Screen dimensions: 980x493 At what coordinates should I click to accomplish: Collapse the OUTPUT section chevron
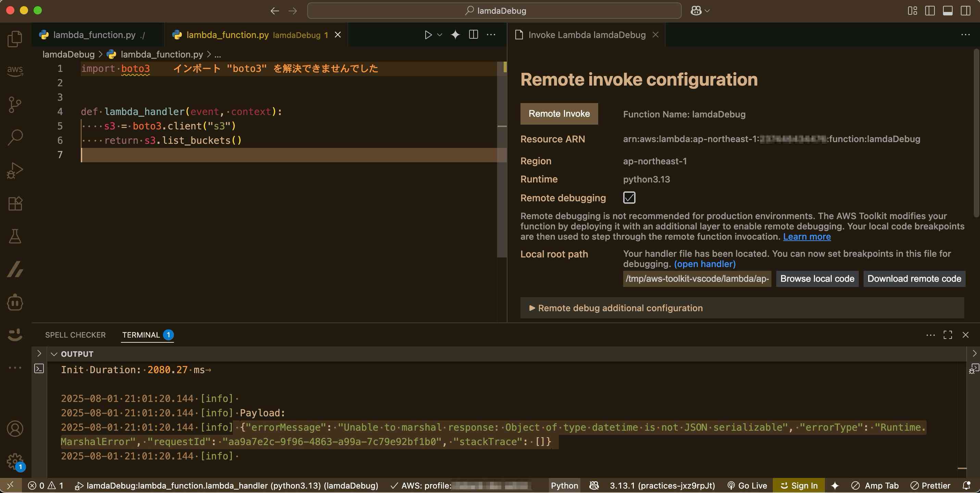[x=54, y=354]
